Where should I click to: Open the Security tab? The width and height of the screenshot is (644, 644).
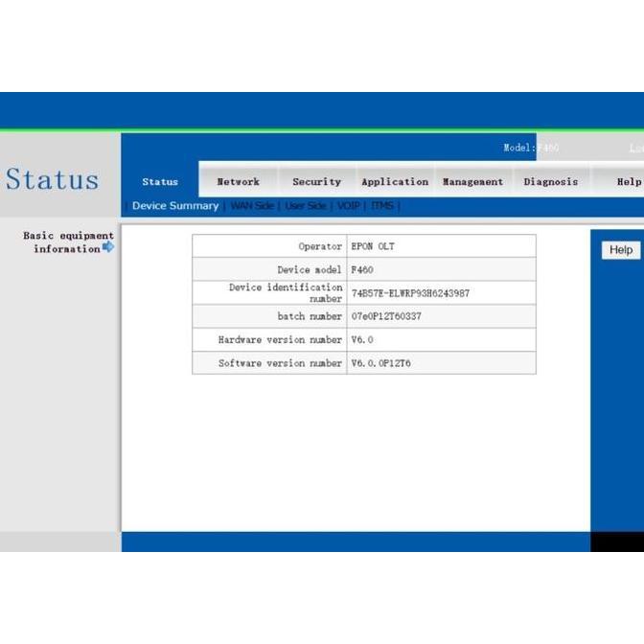pos(316,181)
